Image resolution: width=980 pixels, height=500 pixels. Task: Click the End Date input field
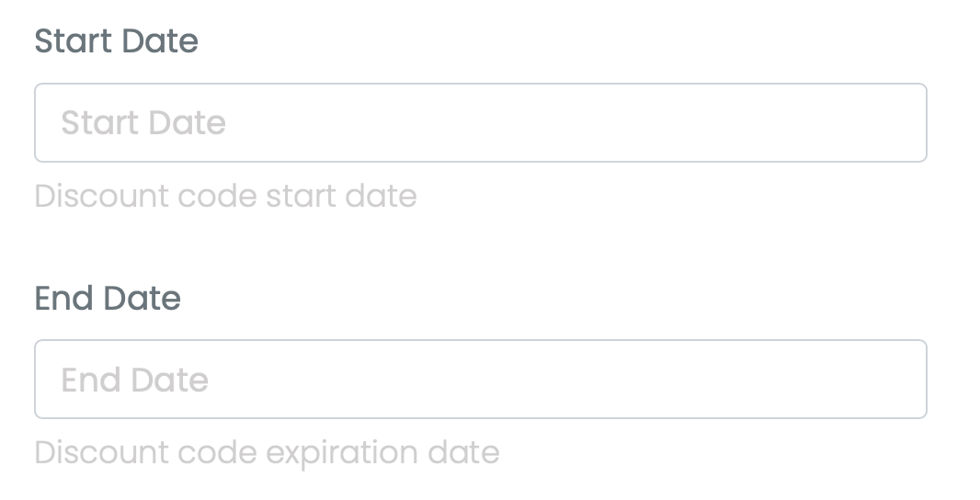480,380
